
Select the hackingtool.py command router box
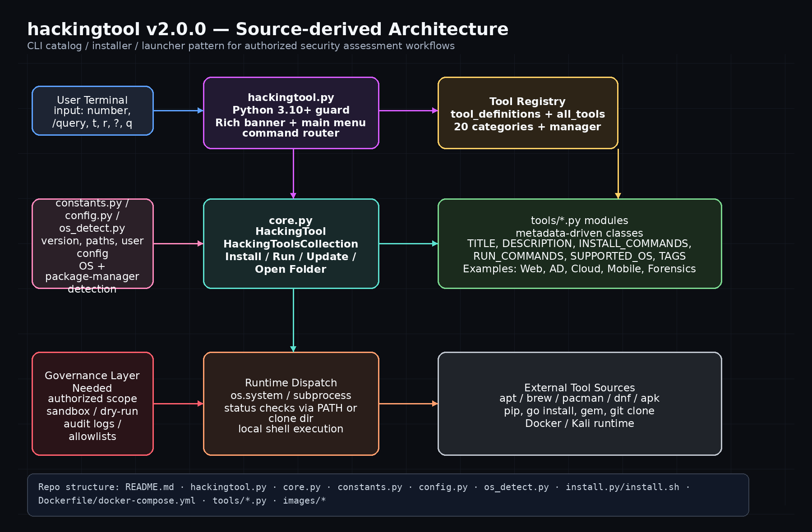291,113
